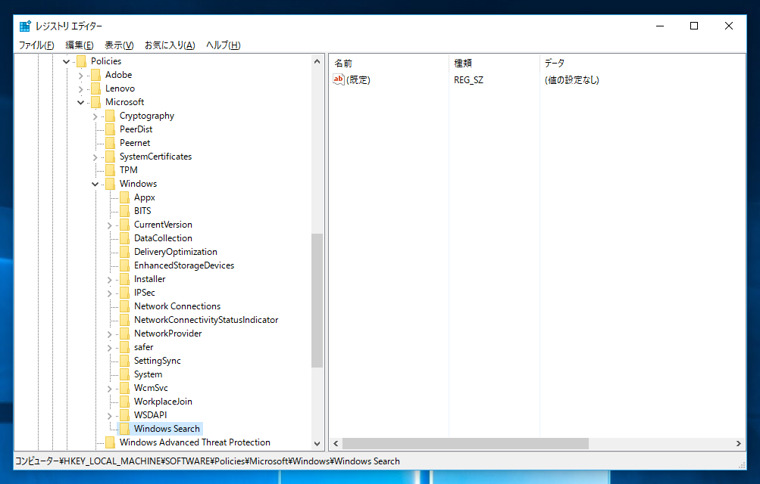This screenshot has width=760, height=484.
Task: Click the SystemCertificates folder icon
Action: [x=111, y=156]
